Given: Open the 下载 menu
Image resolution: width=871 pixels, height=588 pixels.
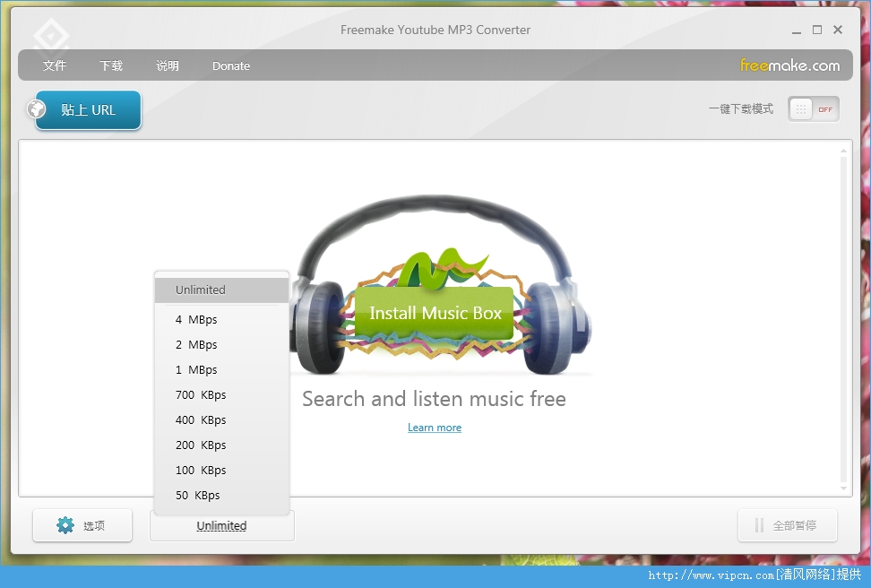Looking at the screenshot, I should coord(111,65).
